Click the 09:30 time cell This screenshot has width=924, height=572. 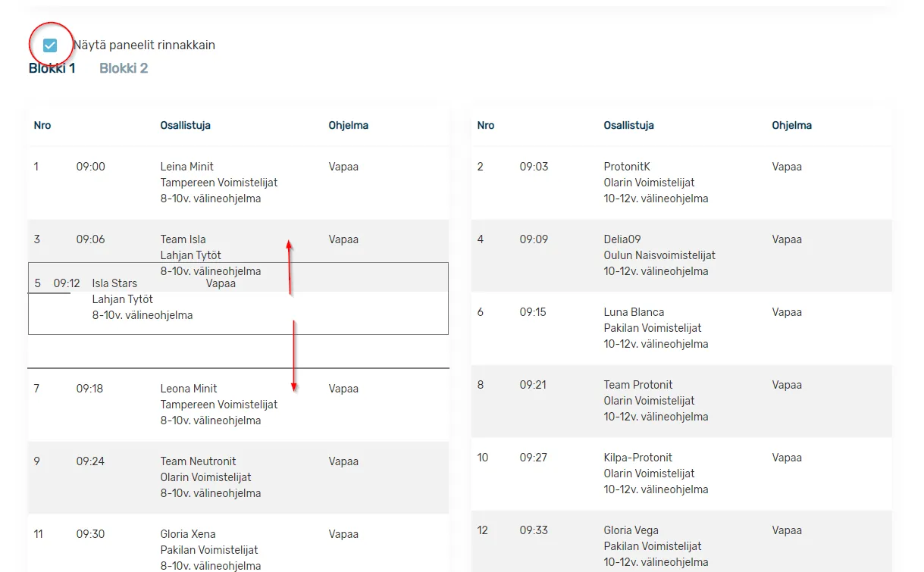[91, 534]
